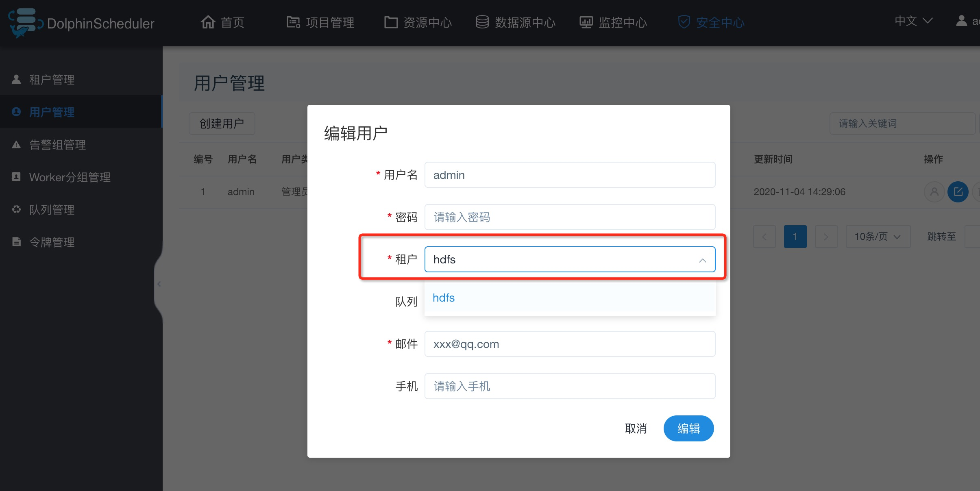Image resolution: width=980 pixels, height=491 pixels.
Task: Click the 安全中心 shield icon
Action: click(684, 22)
